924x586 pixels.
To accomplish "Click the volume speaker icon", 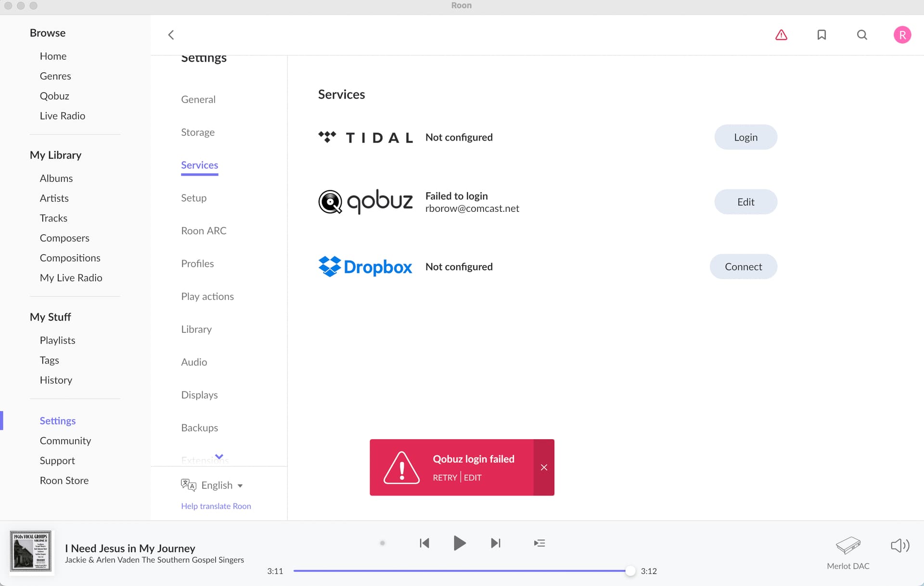I will 899,546.
